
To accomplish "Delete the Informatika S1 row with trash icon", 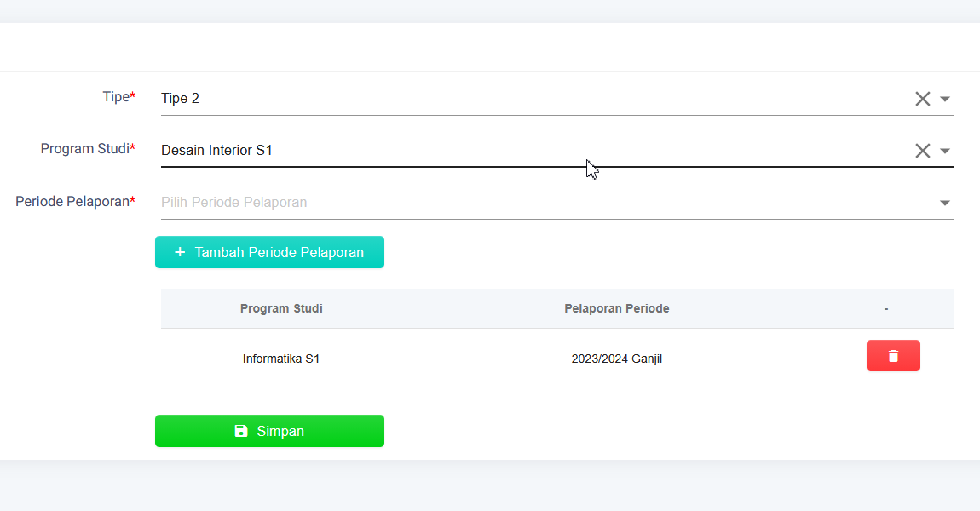I will [893, 355].
